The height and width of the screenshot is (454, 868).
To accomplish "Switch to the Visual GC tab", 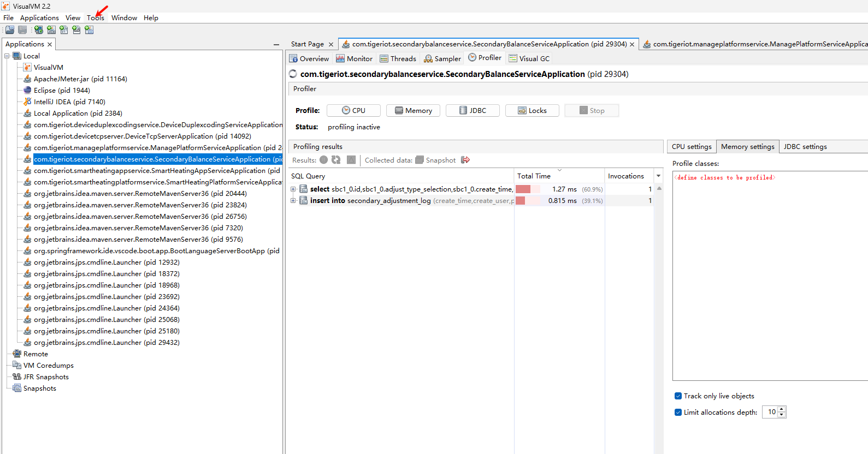I will (x=529, y=58).
